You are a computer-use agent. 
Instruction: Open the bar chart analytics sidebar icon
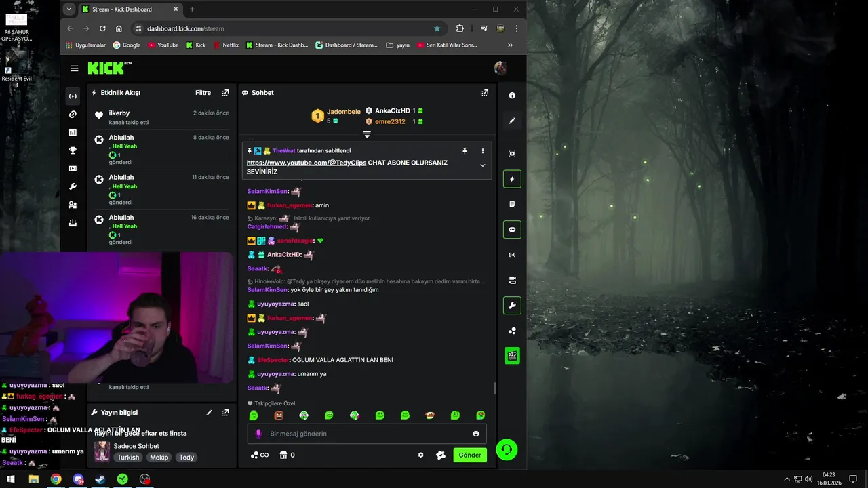73,132
